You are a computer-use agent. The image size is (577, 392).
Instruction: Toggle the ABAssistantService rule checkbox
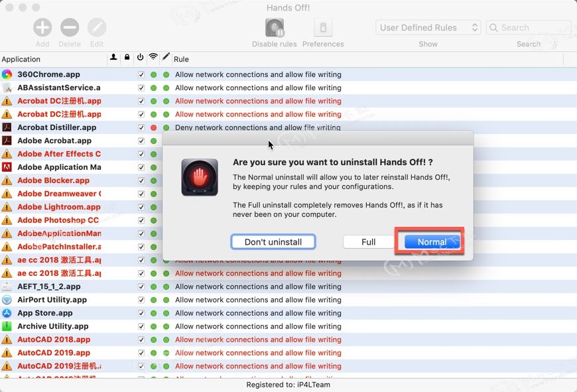(141, 88)
